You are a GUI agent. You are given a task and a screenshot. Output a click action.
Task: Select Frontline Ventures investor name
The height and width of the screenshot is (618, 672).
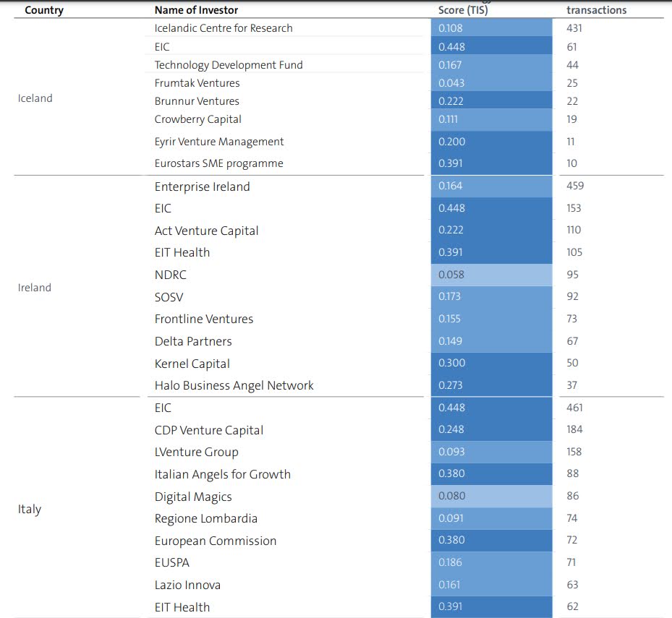coord(204,319)
